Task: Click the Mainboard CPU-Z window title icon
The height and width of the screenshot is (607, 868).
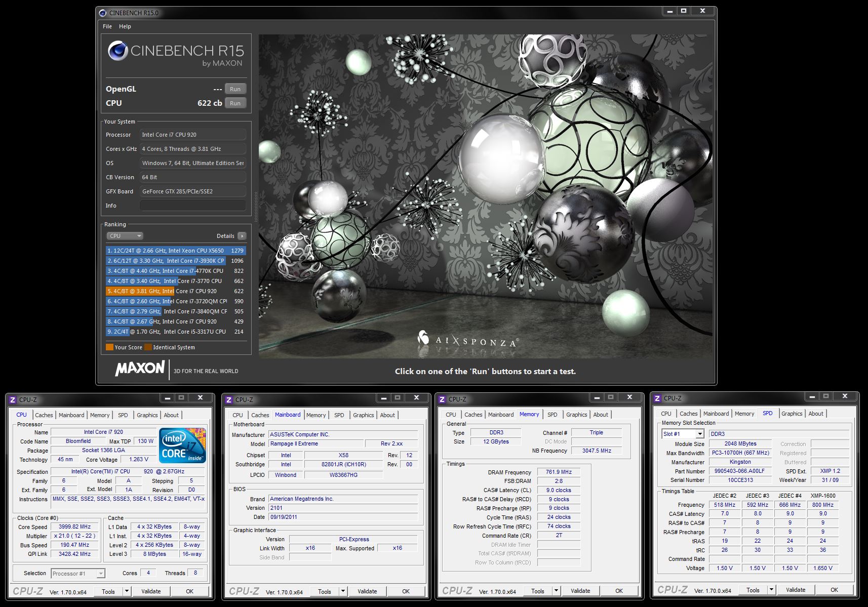Action: click(x=229, y=400)
